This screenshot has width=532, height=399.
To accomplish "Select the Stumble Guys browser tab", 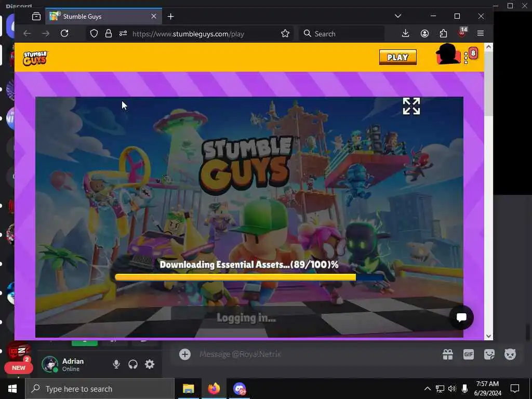I will (103, 16).
